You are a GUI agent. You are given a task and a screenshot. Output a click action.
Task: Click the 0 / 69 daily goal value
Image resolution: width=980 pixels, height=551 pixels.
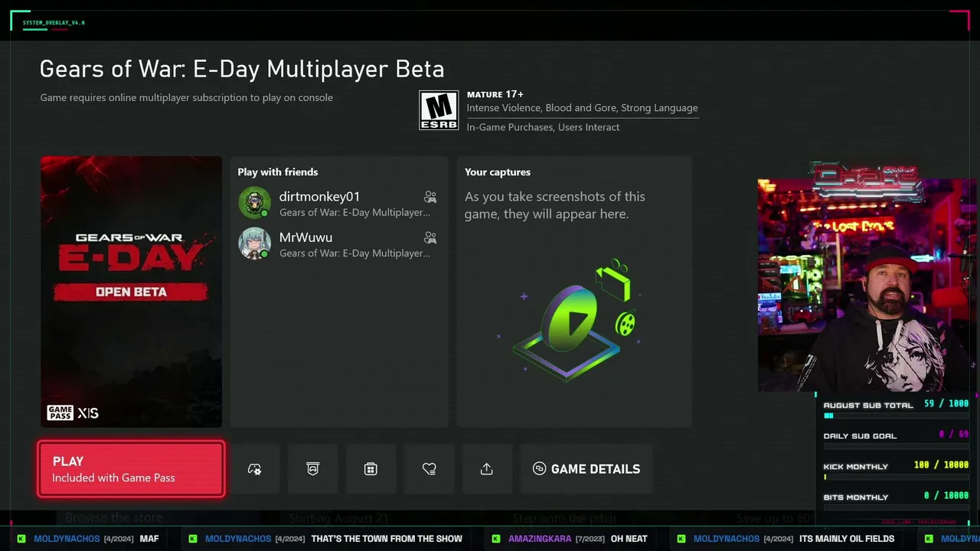point(954,434)
